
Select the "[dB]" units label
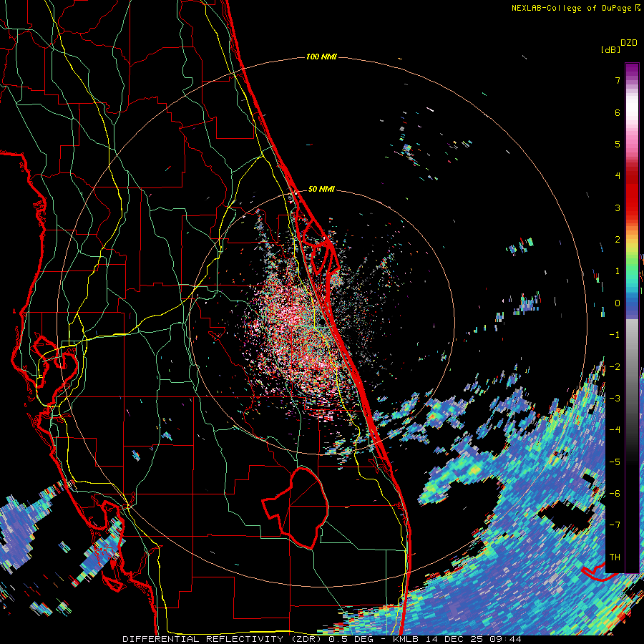(x=611, y=49)
